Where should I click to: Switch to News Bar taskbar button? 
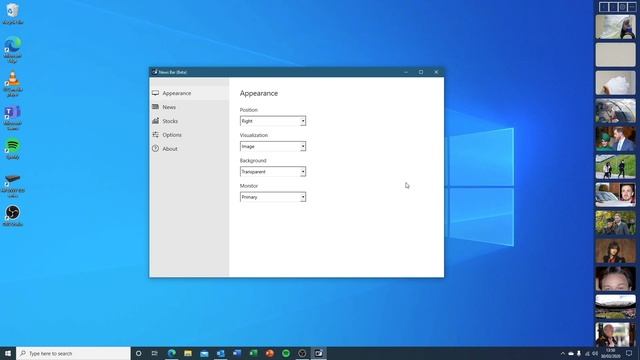[x=318, y=353]
